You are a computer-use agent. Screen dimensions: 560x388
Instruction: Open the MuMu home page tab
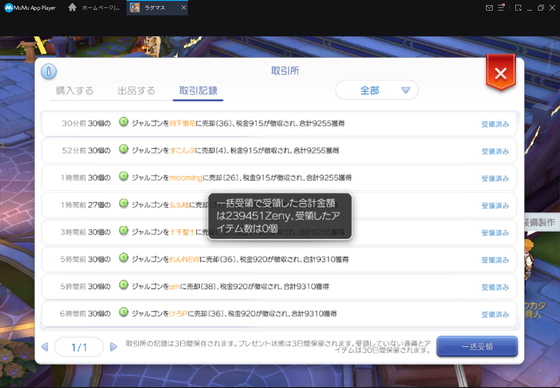(94, 8)
